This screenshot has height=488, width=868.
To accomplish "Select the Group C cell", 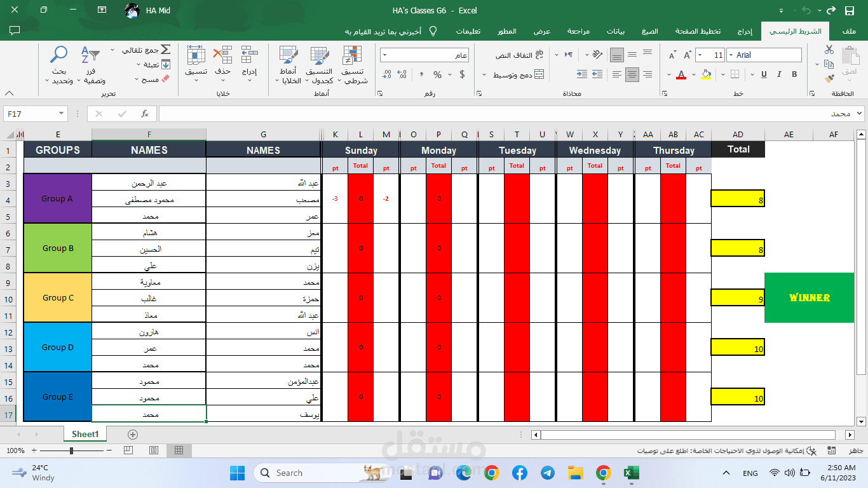I will click(x=58, y=297).
